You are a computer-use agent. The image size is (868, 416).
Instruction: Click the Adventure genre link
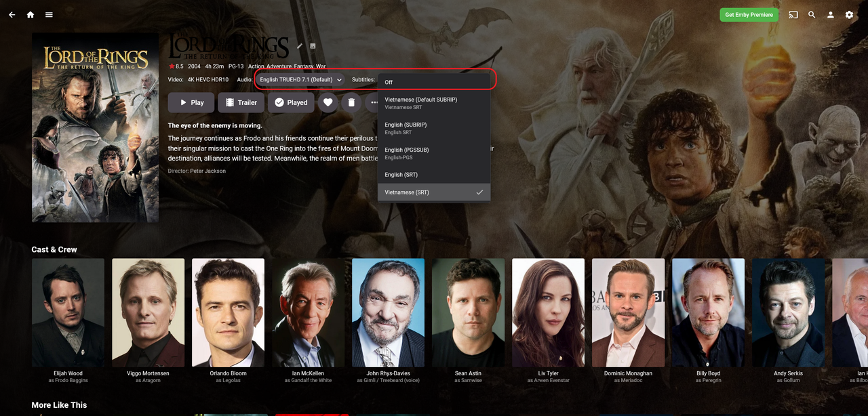click(x=279, y=67)
